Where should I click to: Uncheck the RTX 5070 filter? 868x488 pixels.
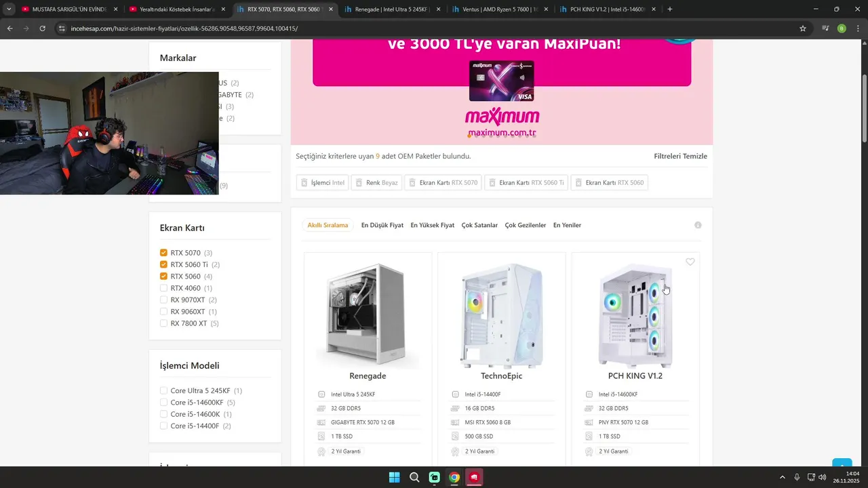coord(163,253)
